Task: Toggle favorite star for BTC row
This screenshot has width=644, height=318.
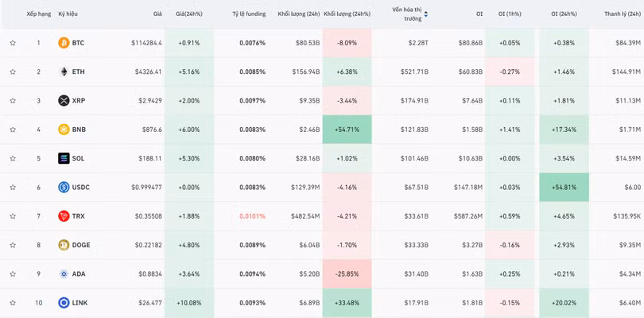Action: 13,43
